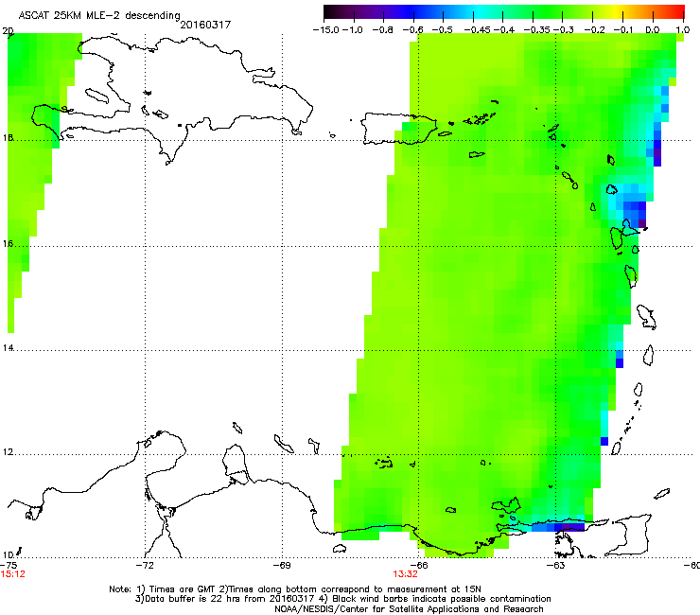Click the -0.5 color scale label

click(443, 30)
